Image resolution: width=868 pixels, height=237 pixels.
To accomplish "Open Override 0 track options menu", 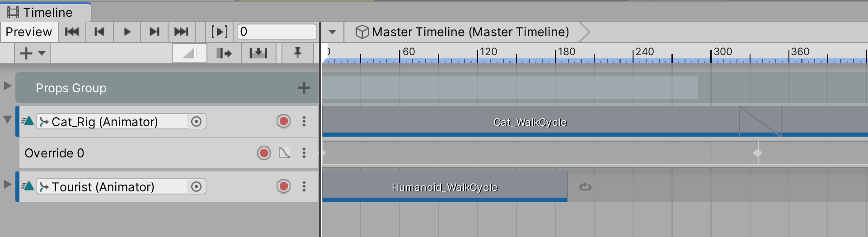I will click(304, 153).
